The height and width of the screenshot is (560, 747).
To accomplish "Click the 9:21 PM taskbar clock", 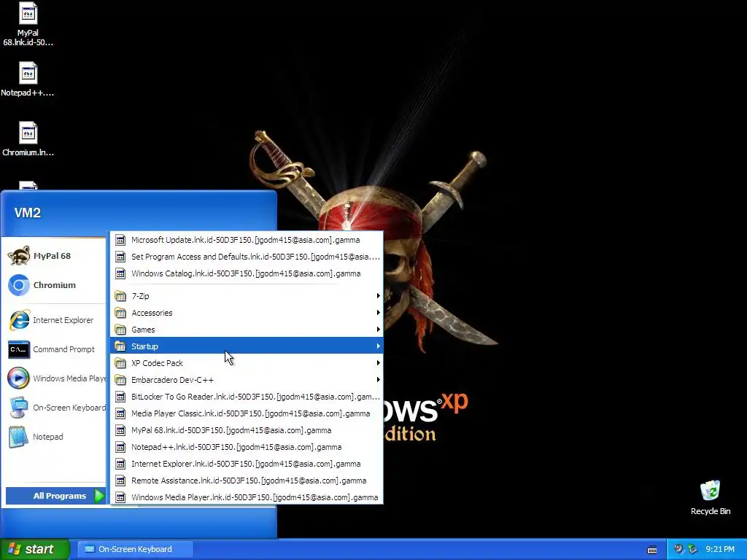I will [x=720, y=549].
